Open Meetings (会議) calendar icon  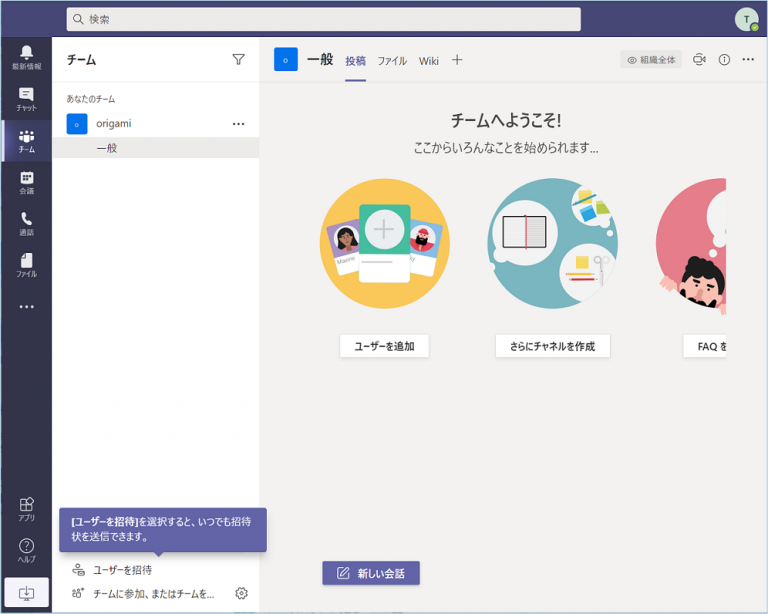click(26, 182)
